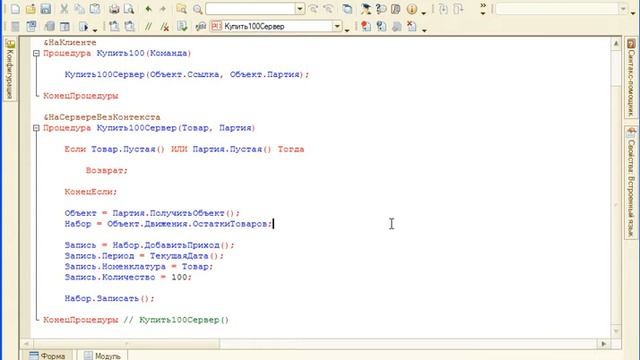Image resolution: width=640 pixels, height=360 pixels.
Task: Click the vertical scrollbar up arrow
Action: (x=616, y=43)
